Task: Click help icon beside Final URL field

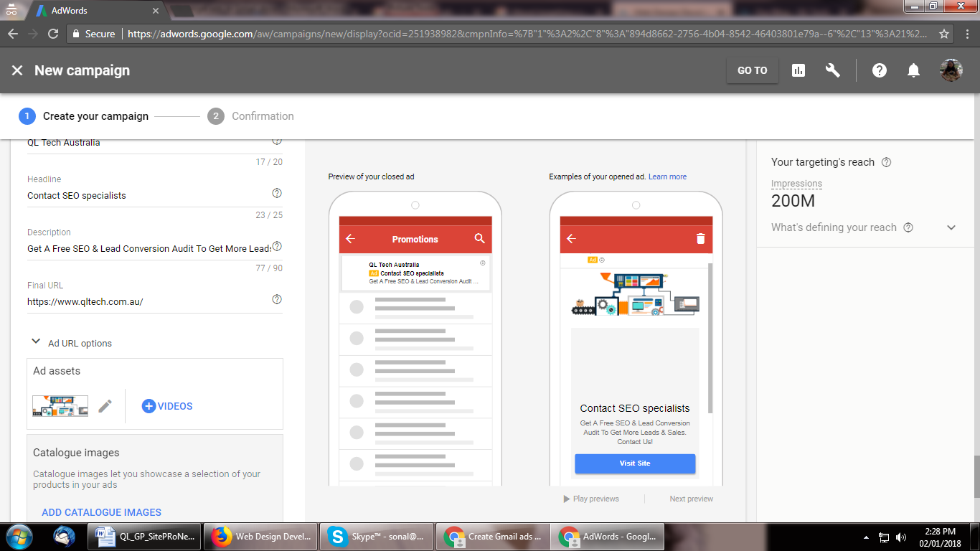Action: click(277, 300)
